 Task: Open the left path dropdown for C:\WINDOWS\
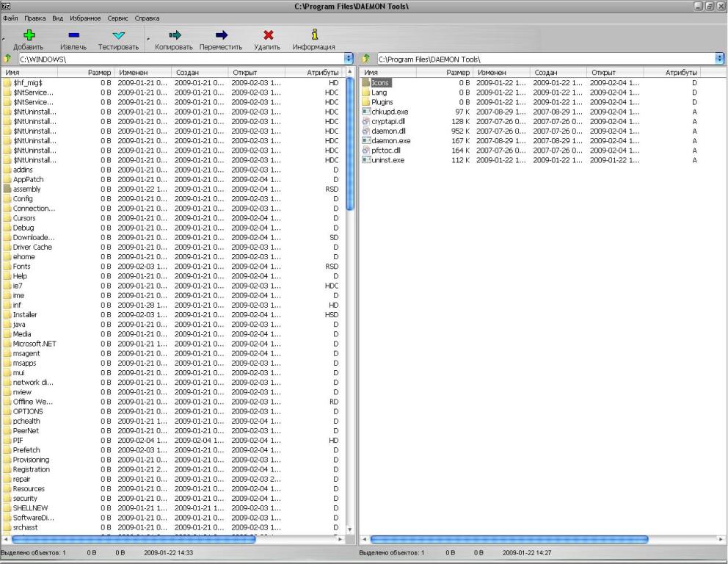click(x=349, y=59)
